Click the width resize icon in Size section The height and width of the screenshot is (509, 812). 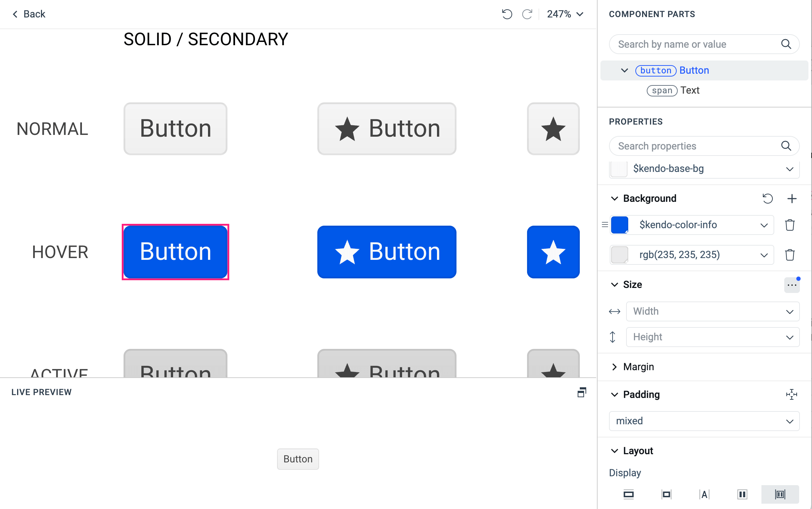(615, 311)
